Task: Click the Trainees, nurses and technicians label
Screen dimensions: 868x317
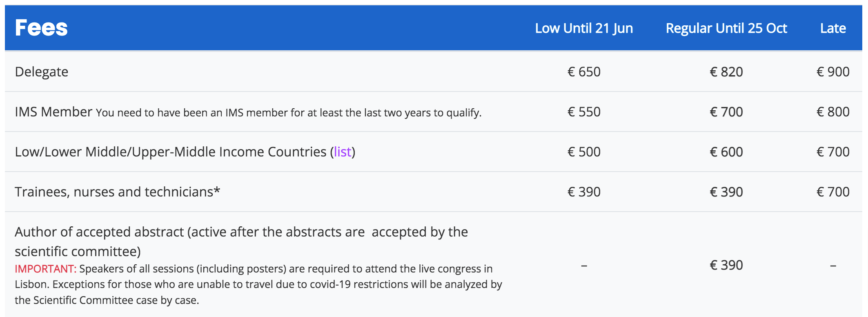Action: (117, 192)
